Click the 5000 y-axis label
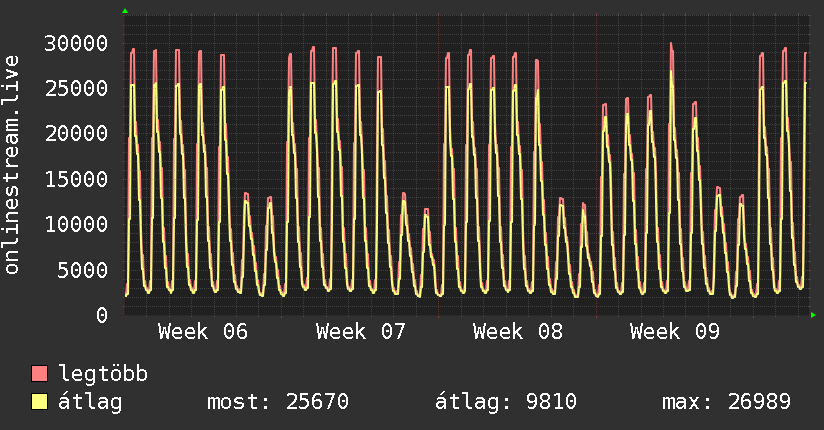Viewport: 824px width, 430px height. (x=83, y=271)
